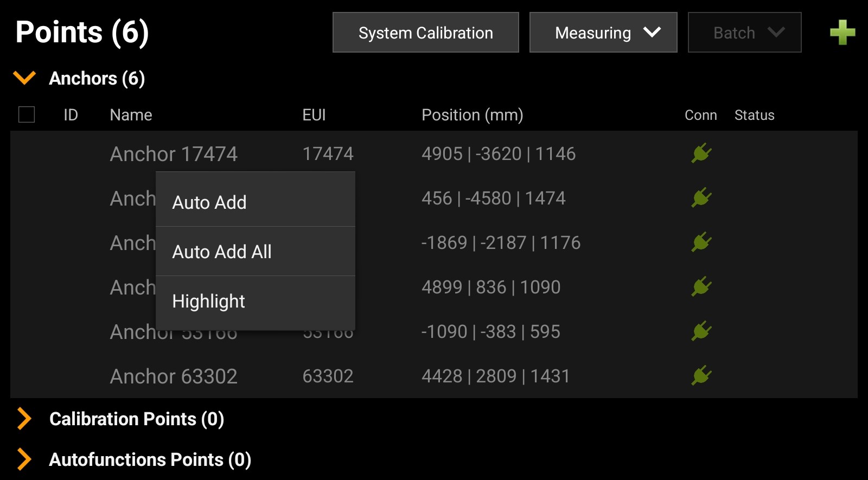Click plug icon in the 456 | -4580 | 1474 row

701,198
